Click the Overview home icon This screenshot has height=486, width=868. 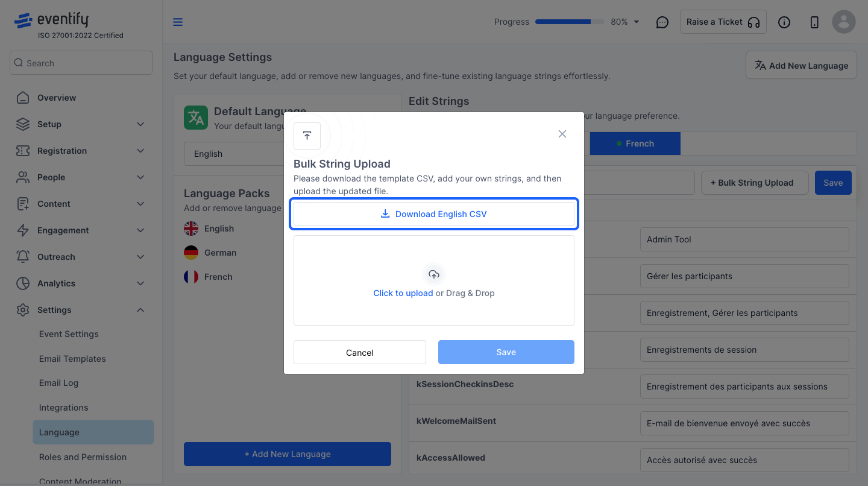[23, 98]
